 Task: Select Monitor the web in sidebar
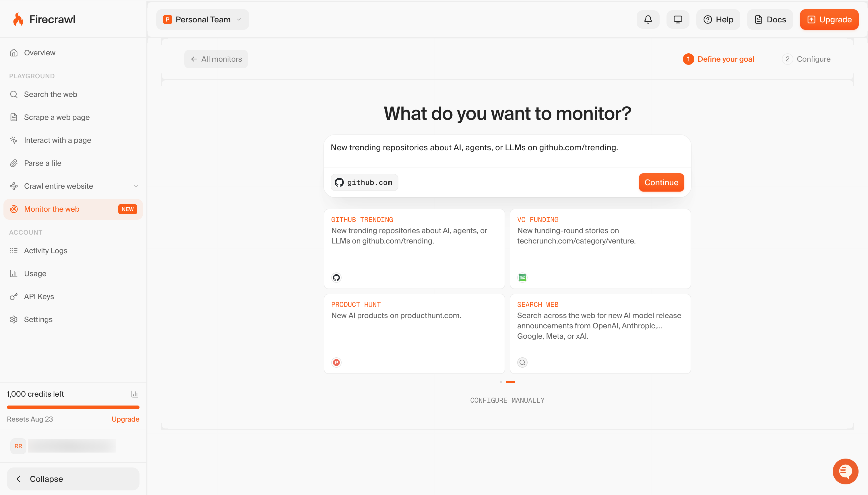(73, 209)
